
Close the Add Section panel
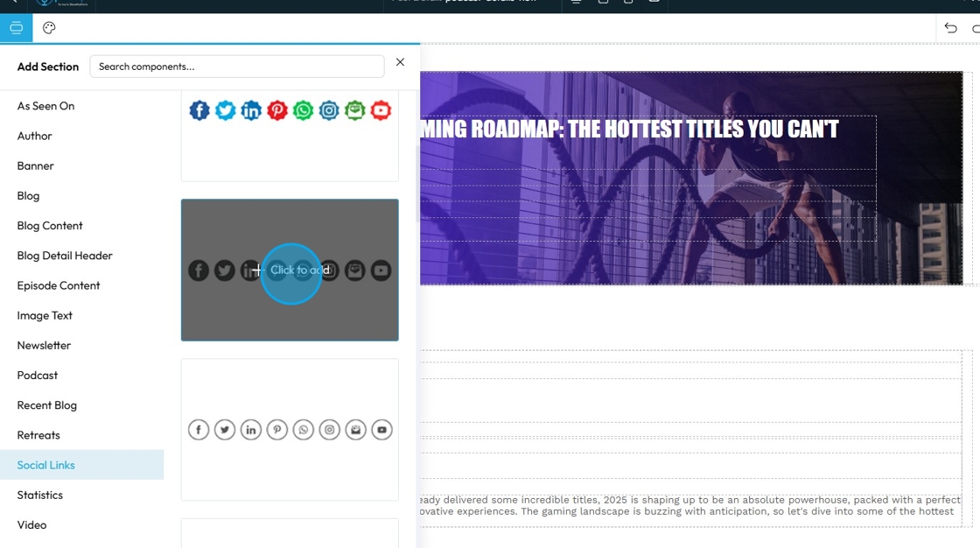400,62
